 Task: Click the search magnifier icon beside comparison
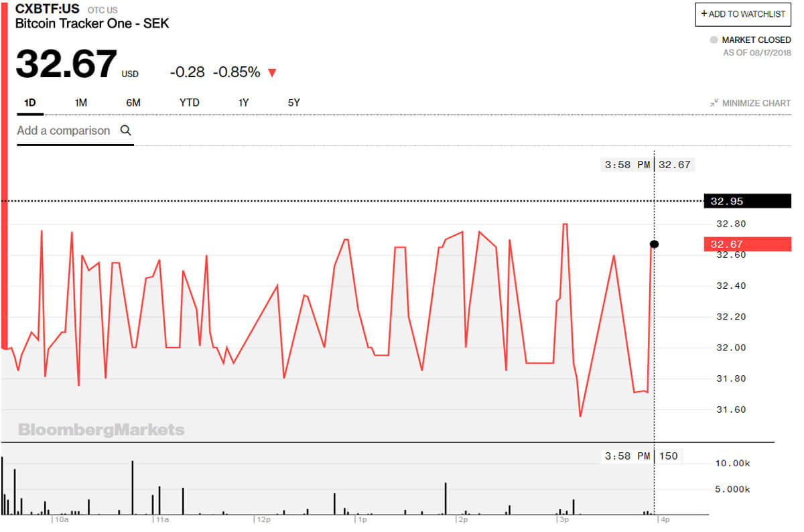[x=125, y=131]
